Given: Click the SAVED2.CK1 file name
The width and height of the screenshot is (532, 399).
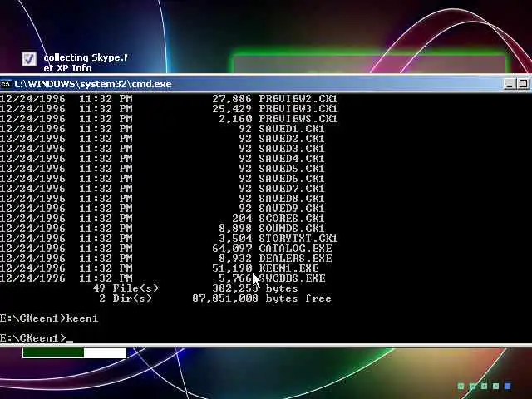Looking at the screenshot, I should [x=292, y=139].
